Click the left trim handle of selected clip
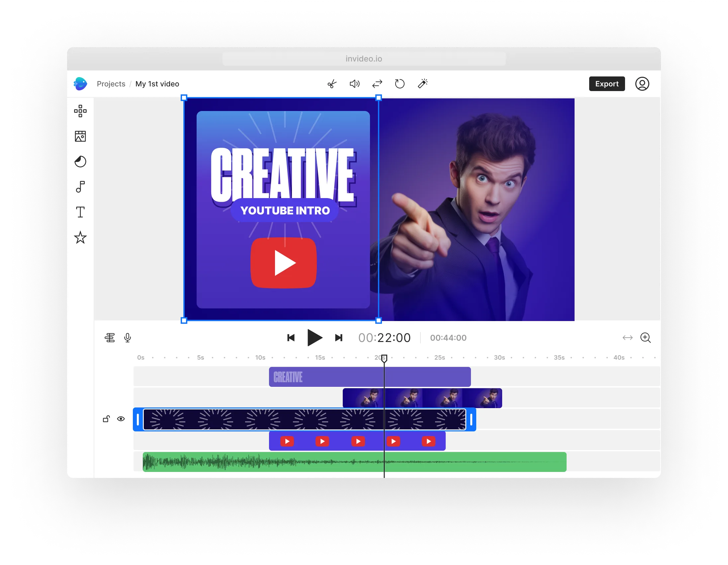The image size is (728, 565). (x=138, y=419)
